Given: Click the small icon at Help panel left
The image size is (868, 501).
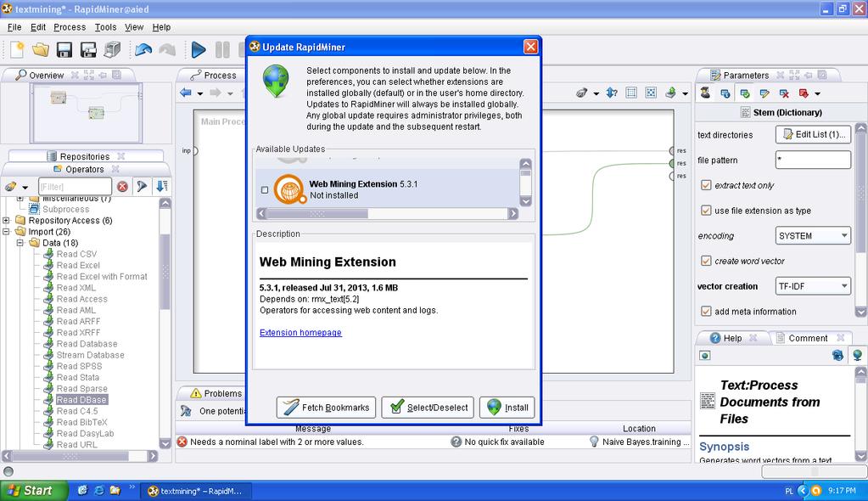Looking at the screenshot, I should point(705,355).
